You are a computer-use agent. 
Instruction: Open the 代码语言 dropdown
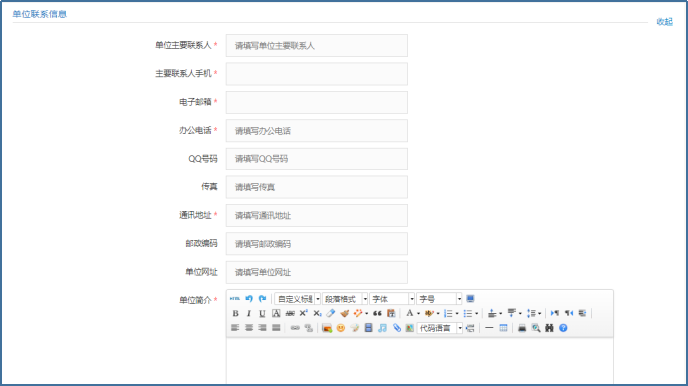(x=439, y=328)
